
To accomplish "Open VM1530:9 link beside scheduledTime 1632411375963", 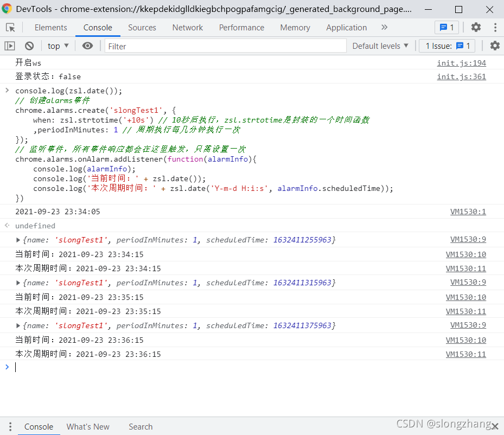I will point(468,325).
